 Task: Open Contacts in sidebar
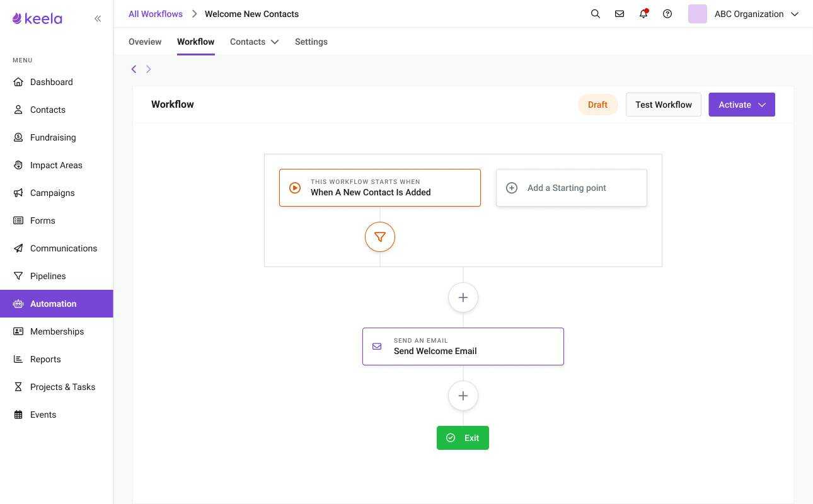pyautogui.click(x=57, y=110)
